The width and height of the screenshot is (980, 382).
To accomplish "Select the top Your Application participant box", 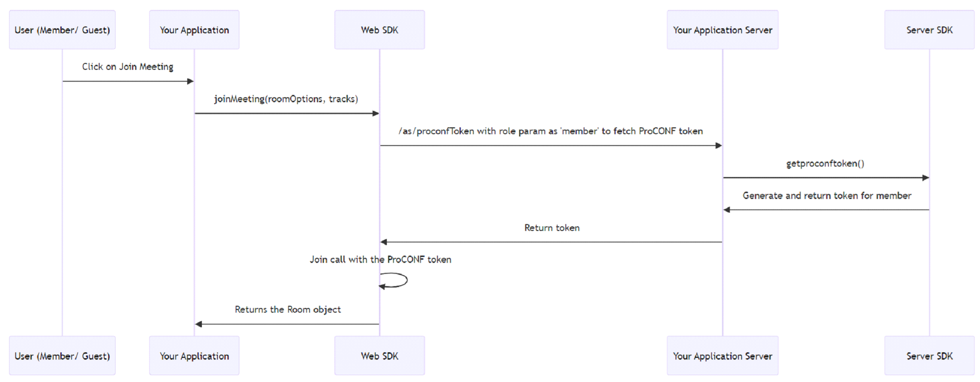I will pyautogui.click(x=194, y=30).
